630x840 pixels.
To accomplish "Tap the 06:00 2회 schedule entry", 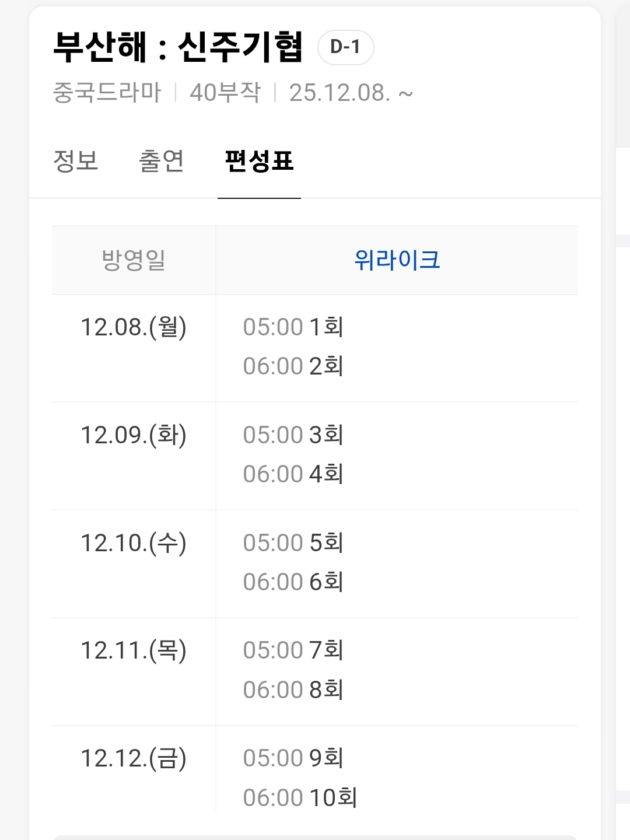I will [293, 366].
